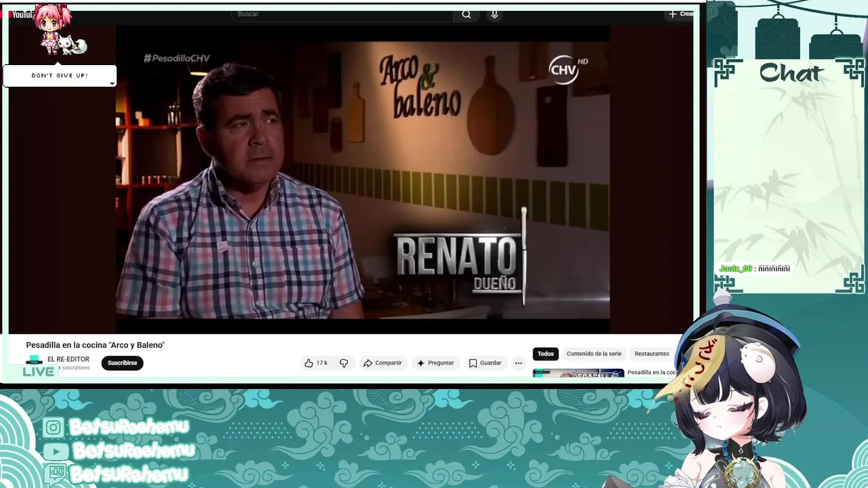Click the YouTube search magnifier icon

click(x=466, y=14)
